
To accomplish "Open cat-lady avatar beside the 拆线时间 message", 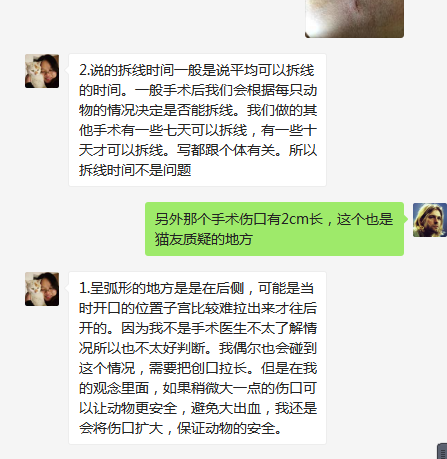I will tap(42, 71).
